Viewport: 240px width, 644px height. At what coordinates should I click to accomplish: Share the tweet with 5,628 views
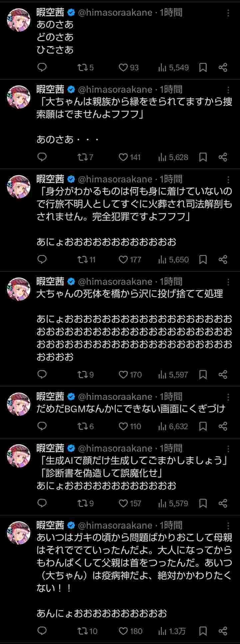click(223, 157)
